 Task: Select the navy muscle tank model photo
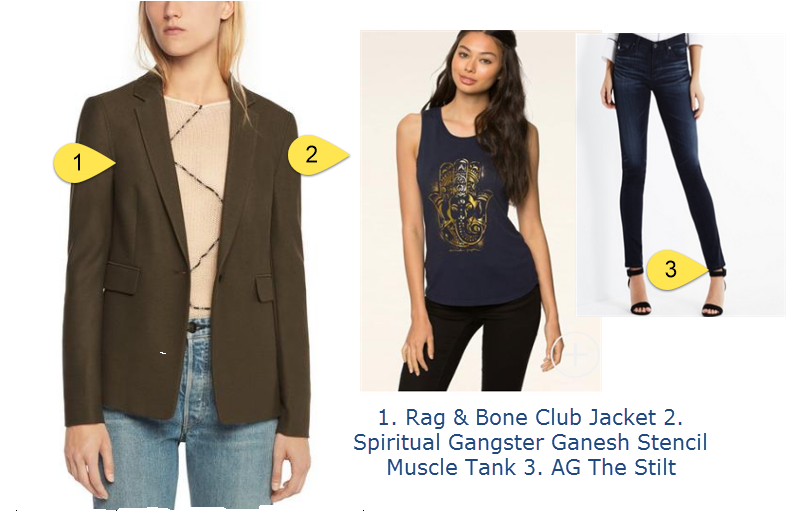pyautogui.click(x=480, y=211)
